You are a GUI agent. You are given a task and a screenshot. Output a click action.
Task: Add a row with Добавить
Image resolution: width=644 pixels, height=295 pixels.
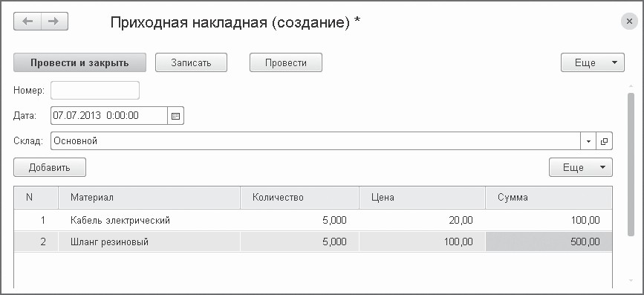tap(50, 168)
